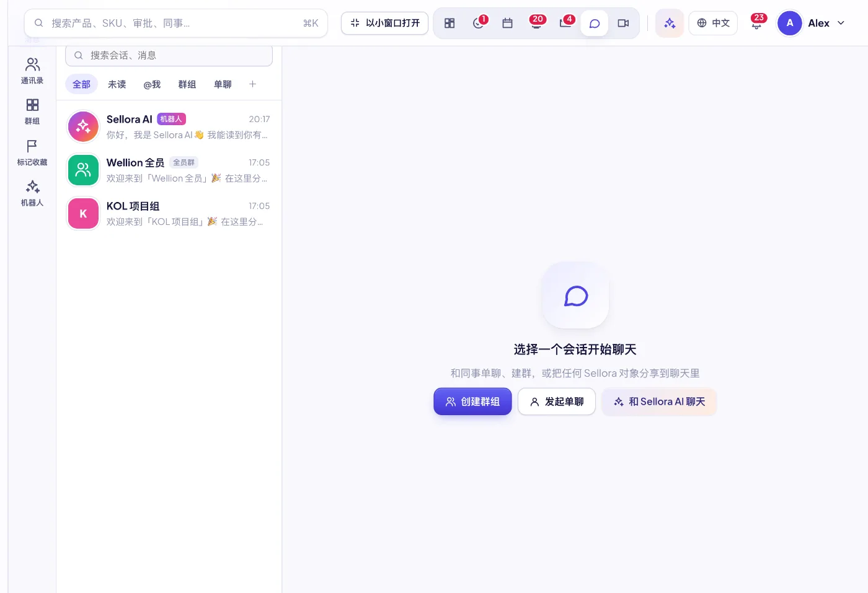Open the Sellora AI conversation title
The width and height of the screenshot is (868, 593).
click(130, 119)
